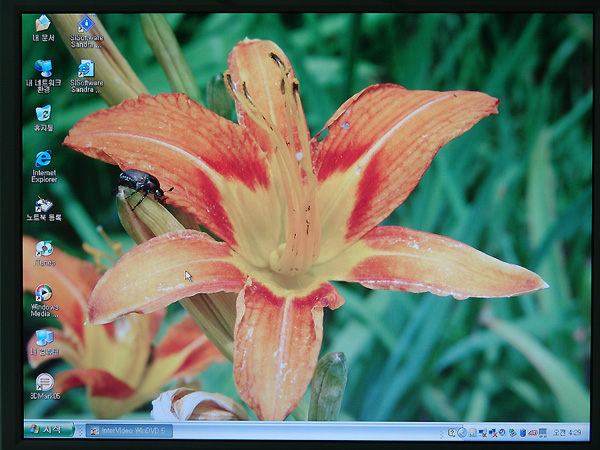Launch Internet Explorer from the desktop
Image resolution: width=600 pixels, height=450 pixels.
point(44,166)
